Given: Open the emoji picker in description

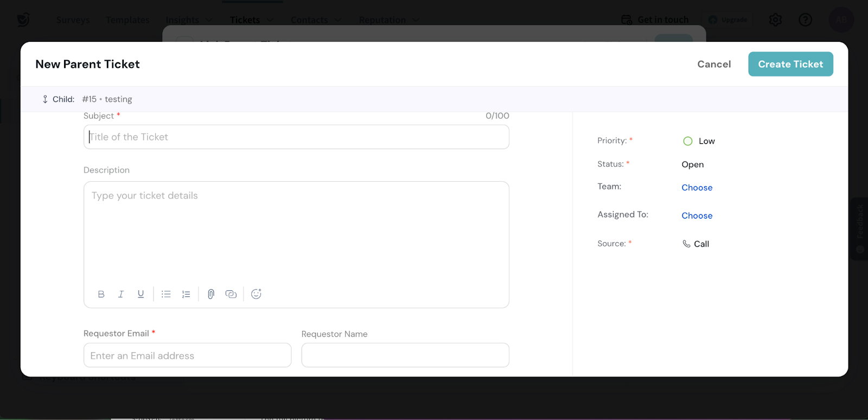Looking at the screenshot, I should coord(256,294).
